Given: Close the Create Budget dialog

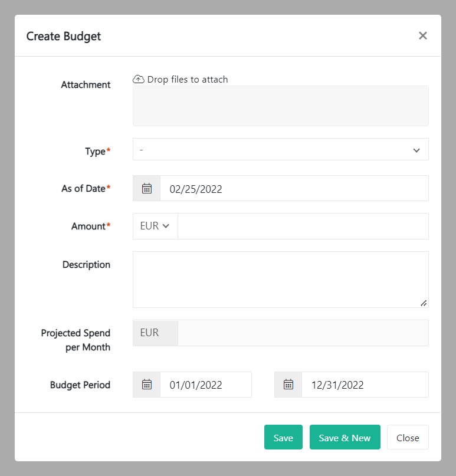Looking at the screenshot, I should (408, 437).
